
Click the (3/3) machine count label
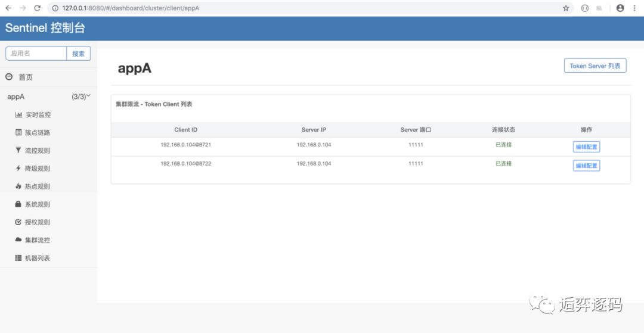[x=79, y=97]
